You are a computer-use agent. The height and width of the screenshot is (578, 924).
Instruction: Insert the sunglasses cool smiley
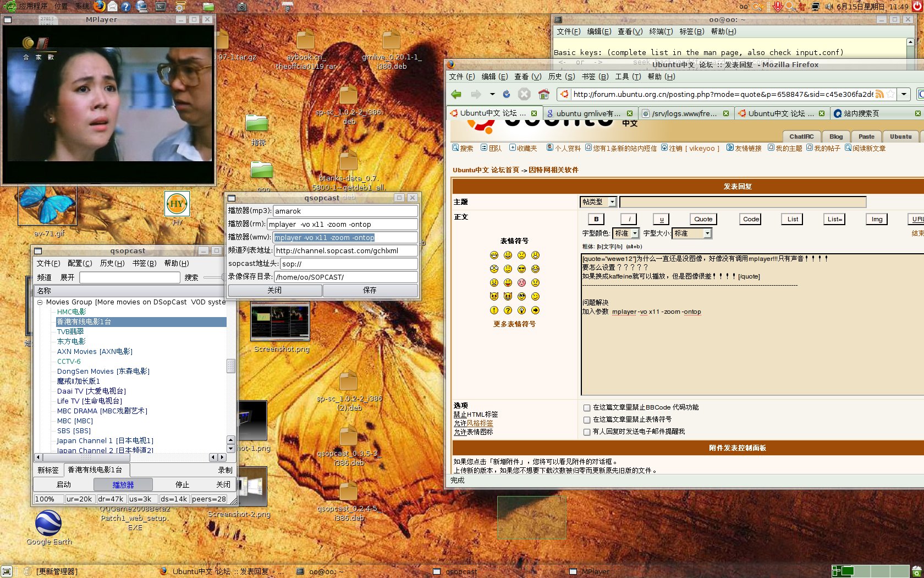point(521,269)
